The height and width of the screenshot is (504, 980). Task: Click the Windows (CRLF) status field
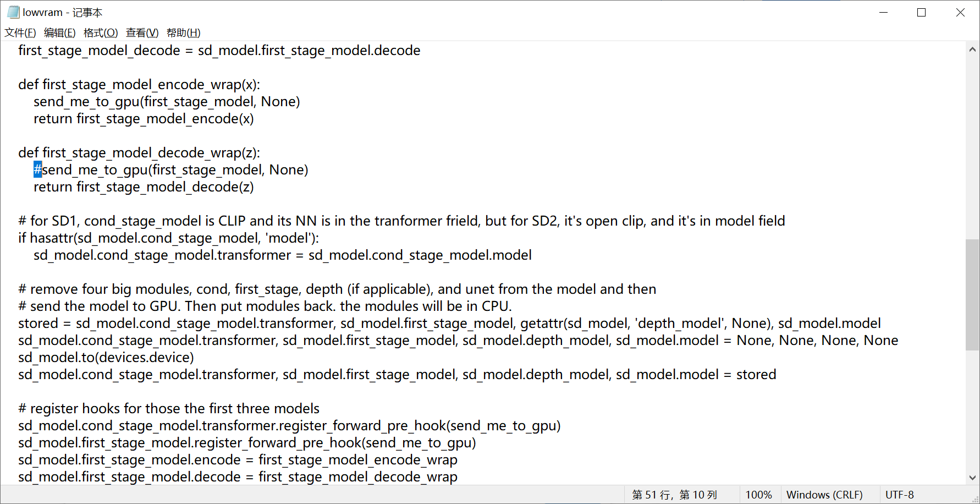click(x=824, y=495)
